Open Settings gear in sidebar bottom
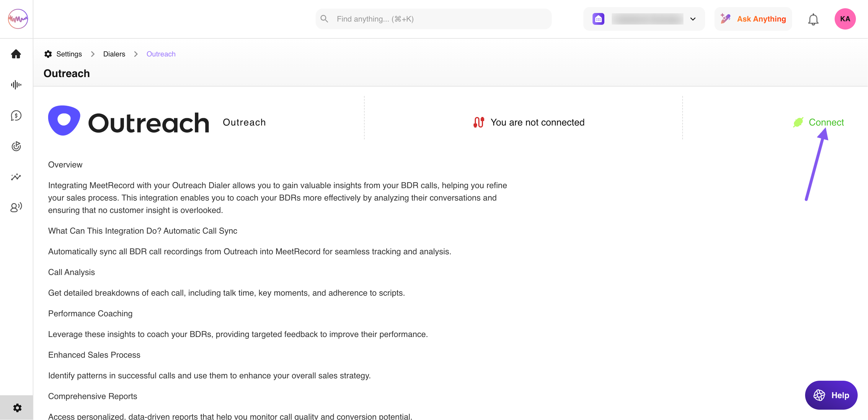 17,408
